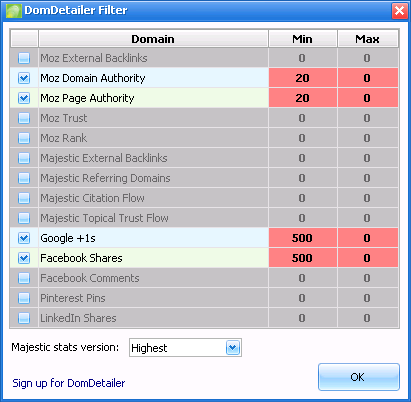
Task: Click the Domain column header
Action: pos(153,39)
